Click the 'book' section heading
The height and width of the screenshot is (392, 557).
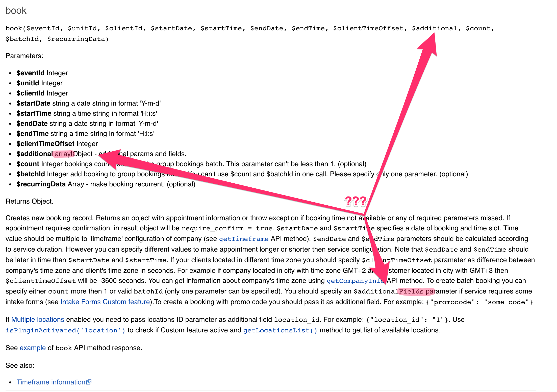16,10
